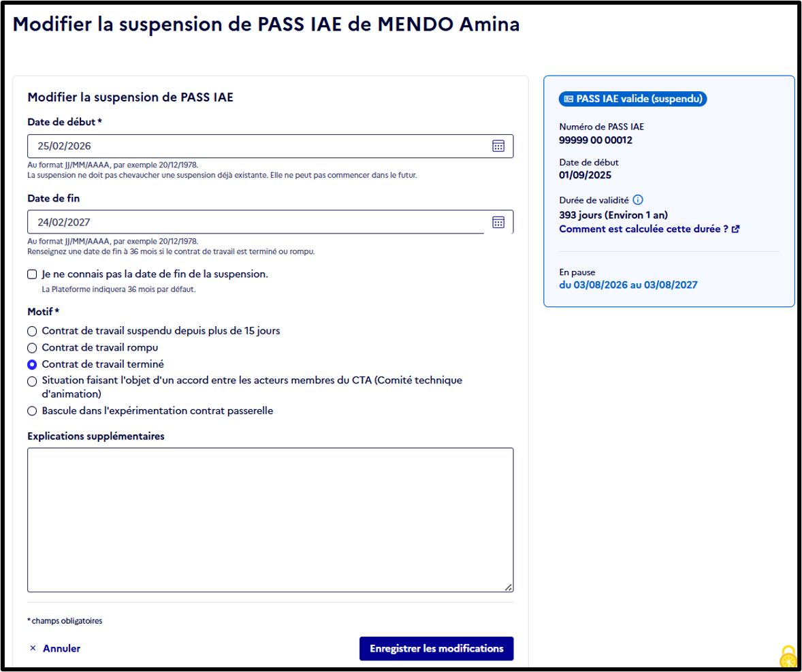The image size is (802, 672).
Task: Click the external link icon after durée question
Action: point(736,229)
